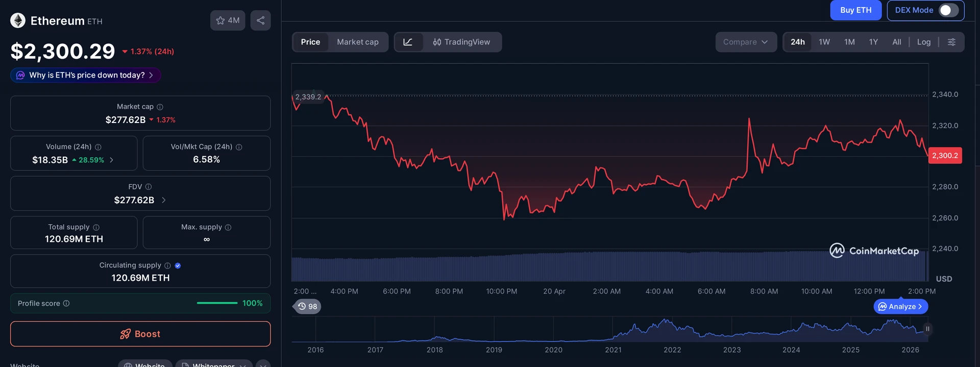Open Circulating supply info icon
The image size is (980, 367).
[x=167, y=265]
